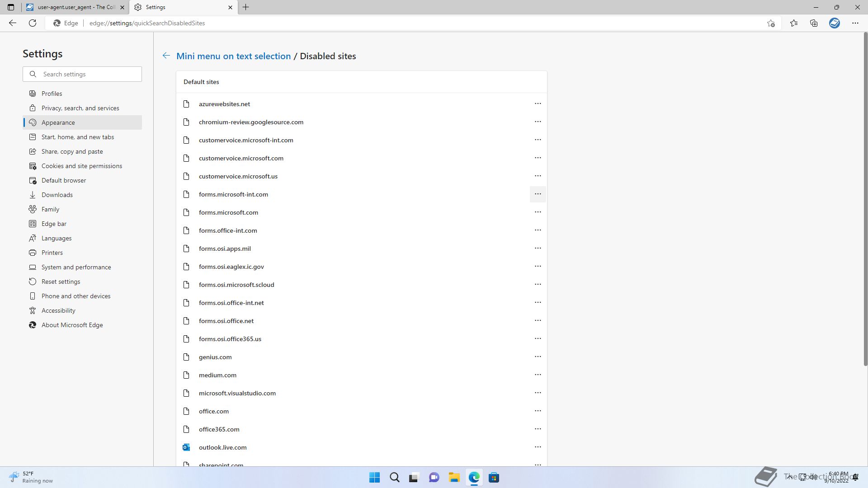Open more actions for azurewebsites.net
Image resolution: width=868 pixels, height=488 pixels.
click(538, 104)
